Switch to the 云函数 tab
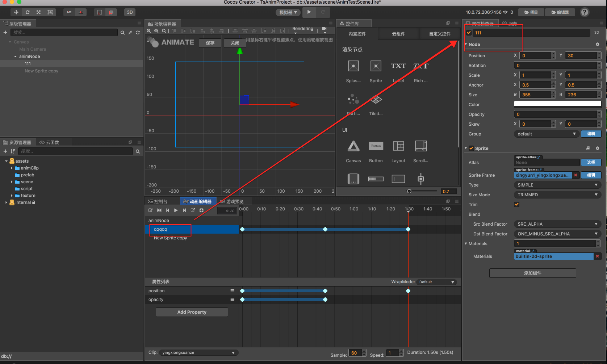607x364 pixels. 49,142
